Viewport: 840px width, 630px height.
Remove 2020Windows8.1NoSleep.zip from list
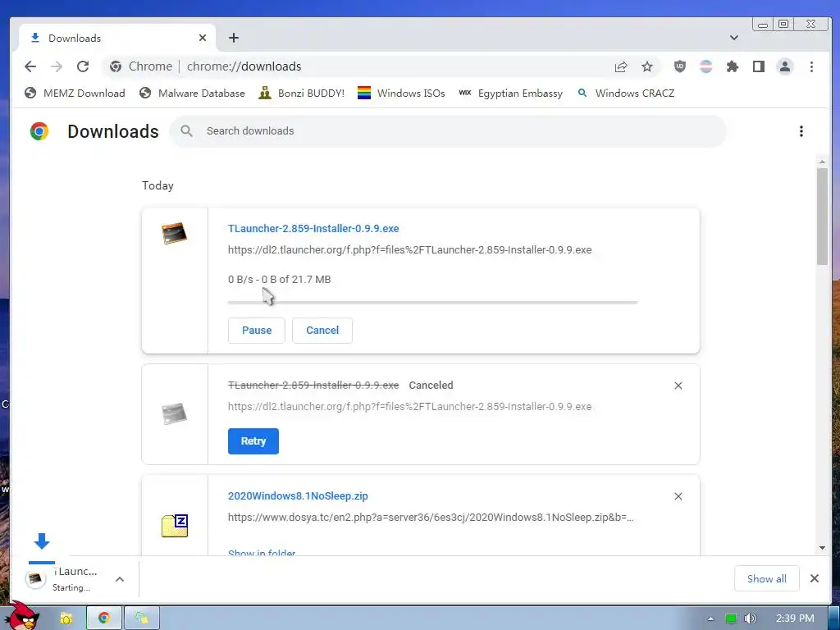[x=678, y=496]
